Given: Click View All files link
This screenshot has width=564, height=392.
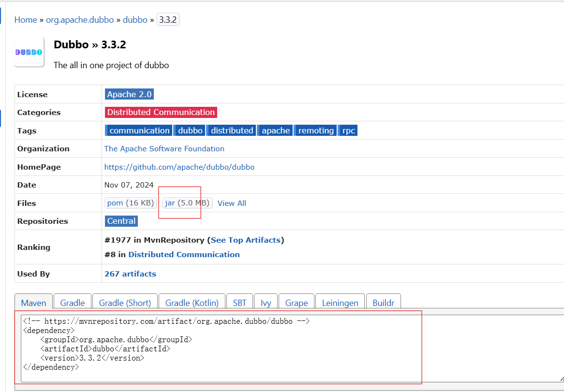Looking at the screenshot, I should click(x=232, y=203).
